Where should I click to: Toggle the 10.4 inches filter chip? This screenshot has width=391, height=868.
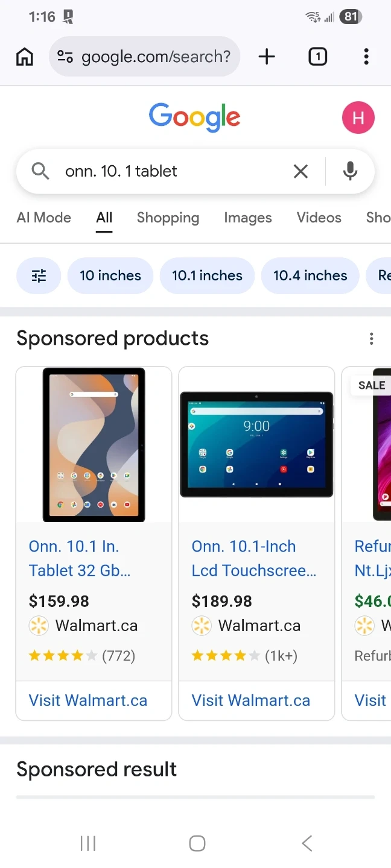(x=310, y=276)
